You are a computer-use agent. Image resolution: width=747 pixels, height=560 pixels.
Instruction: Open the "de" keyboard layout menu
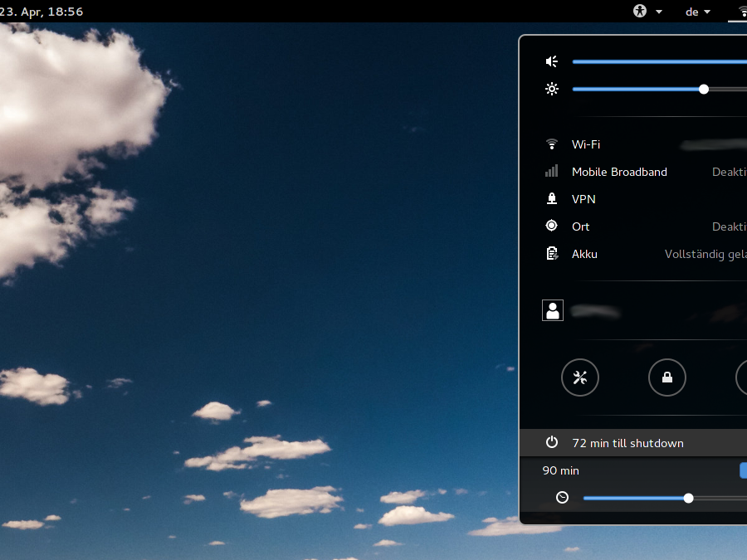697,12
